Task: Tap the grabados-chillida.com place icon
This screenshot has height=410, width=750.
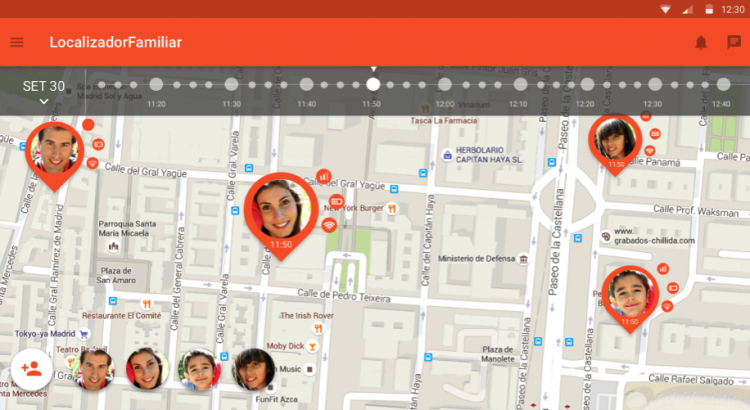Action: coord(606,236)
